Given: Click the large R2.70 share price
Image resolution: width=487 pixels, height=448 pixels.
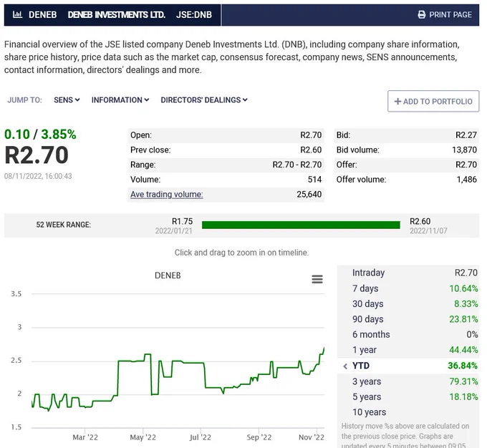Looking at the screenshot, I should point(37,155).
